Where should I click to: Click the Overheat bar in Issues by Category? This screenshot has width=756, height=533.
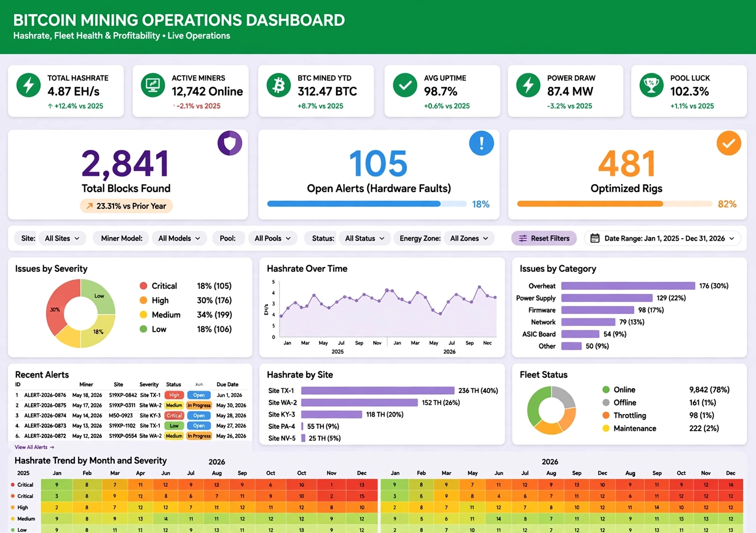point(628,286)
